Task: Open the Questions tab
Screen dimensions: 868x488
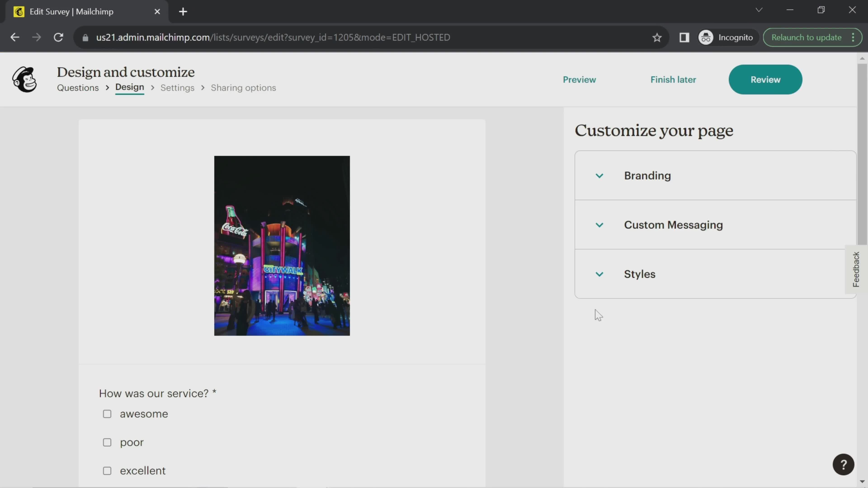Action: [78, 88]
